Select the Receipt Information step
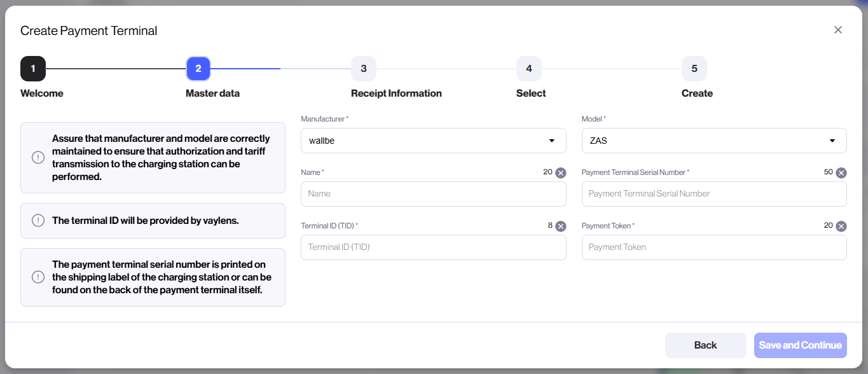 pos(363,68)
